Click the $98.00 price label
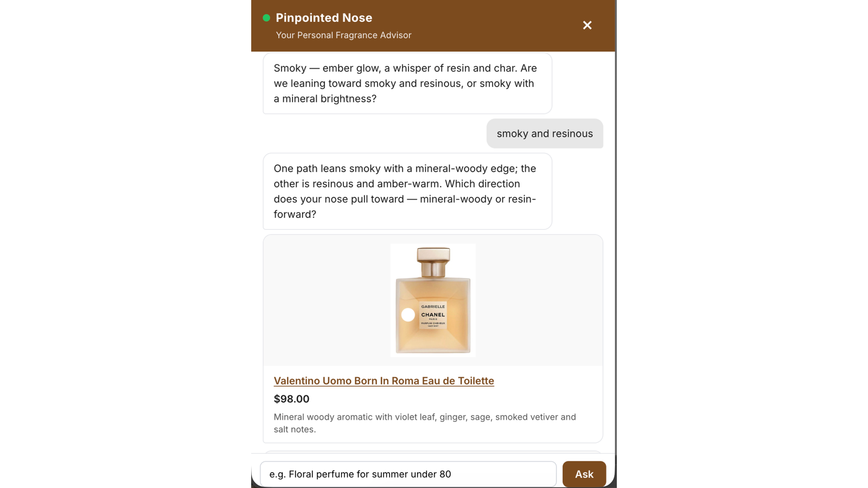 (x=291, y=399)
